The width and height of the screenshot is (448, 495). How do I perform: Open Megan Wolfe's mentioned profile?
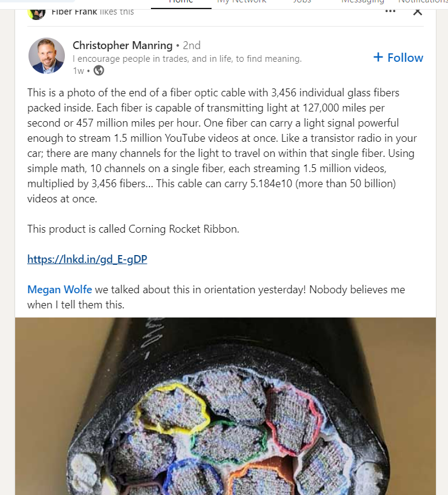point(59,290)
